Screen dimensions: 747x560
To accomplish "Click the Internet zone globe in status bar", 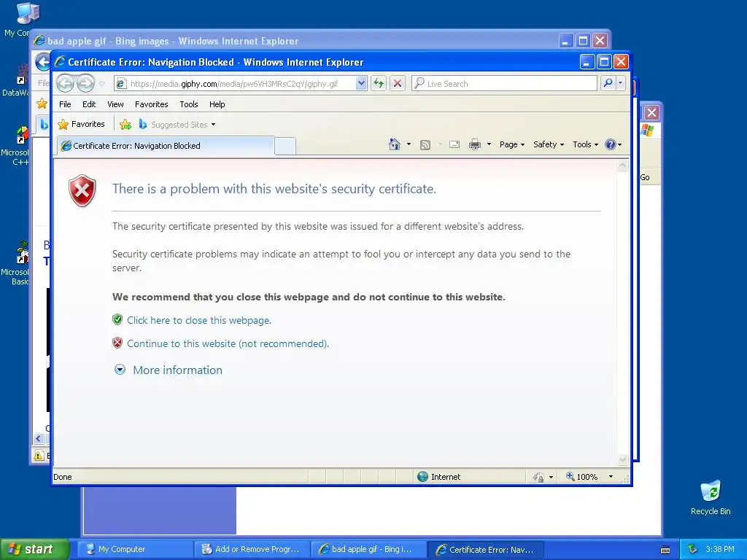I will [x=422, y=477].
